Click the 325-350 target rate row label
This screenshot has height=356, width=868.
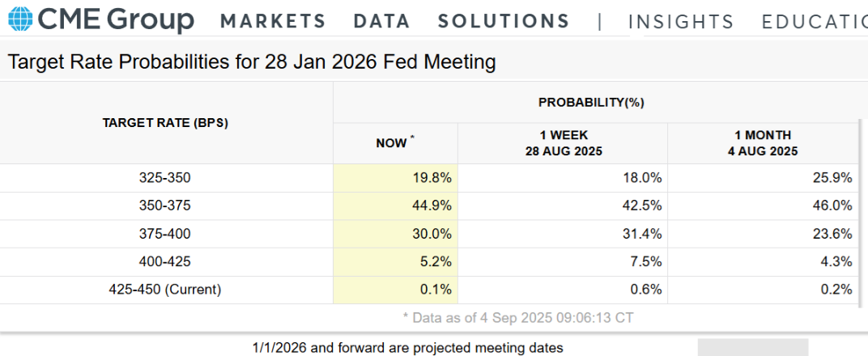point(165,177)
